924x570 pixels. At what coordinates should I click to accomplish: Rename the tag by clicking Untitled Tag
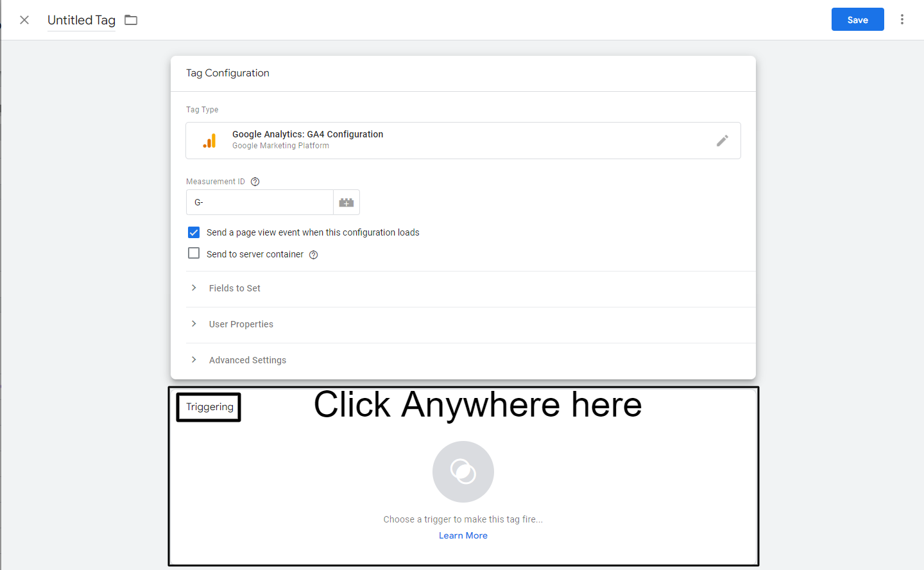click(x=81, y=20)
